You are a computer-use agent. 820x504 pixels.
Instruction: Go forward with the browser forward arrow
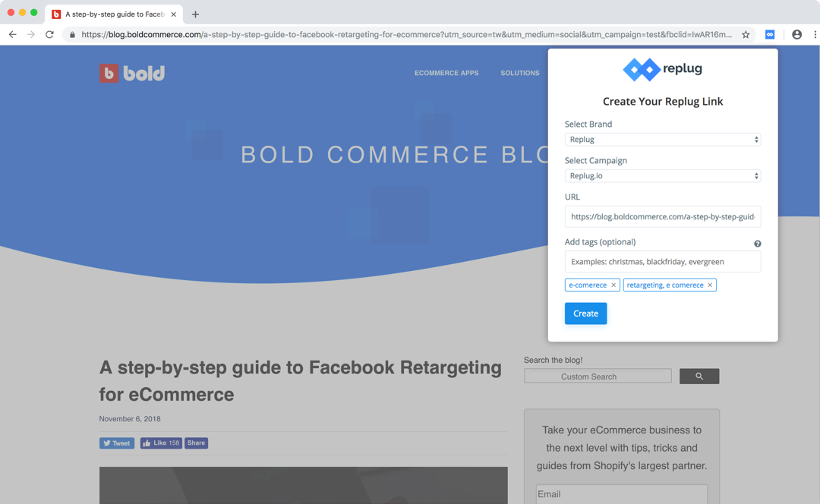click(31, 34)
